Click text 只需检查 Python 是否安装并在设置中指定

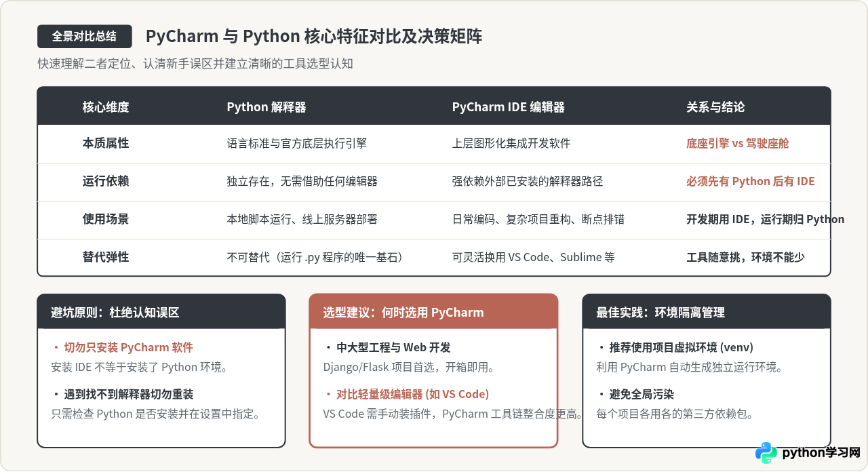click(156, 414)
